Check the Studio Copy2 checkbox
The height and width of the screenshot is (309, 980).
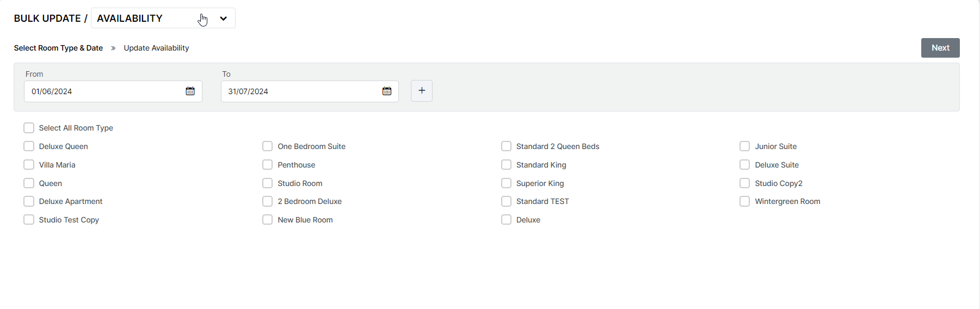click(744, 183)
